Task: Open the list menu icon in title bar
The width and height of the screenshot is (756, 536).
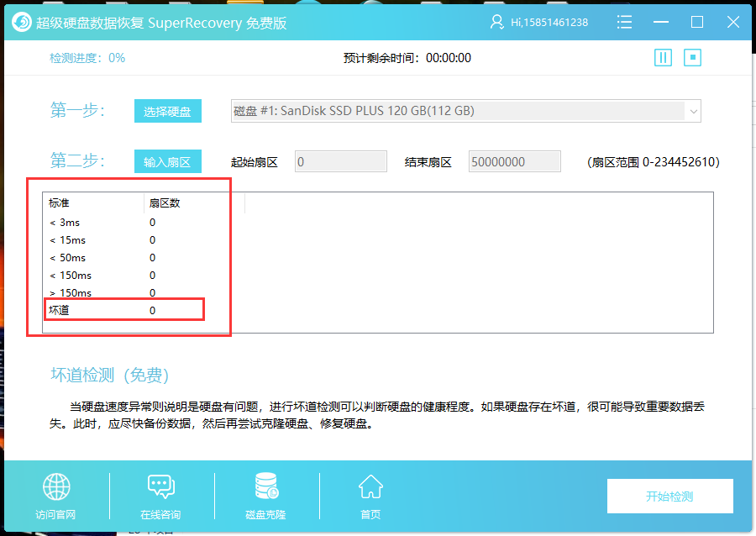Action: 624,22
